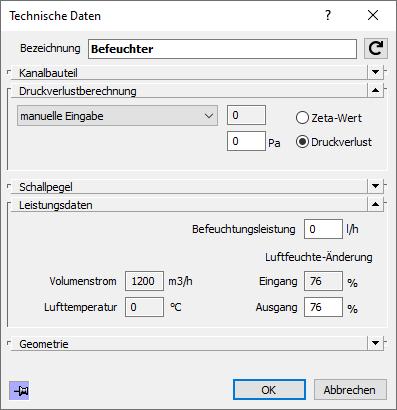Collapse the Leistungsdaten section arrow

tap(375, 204)
